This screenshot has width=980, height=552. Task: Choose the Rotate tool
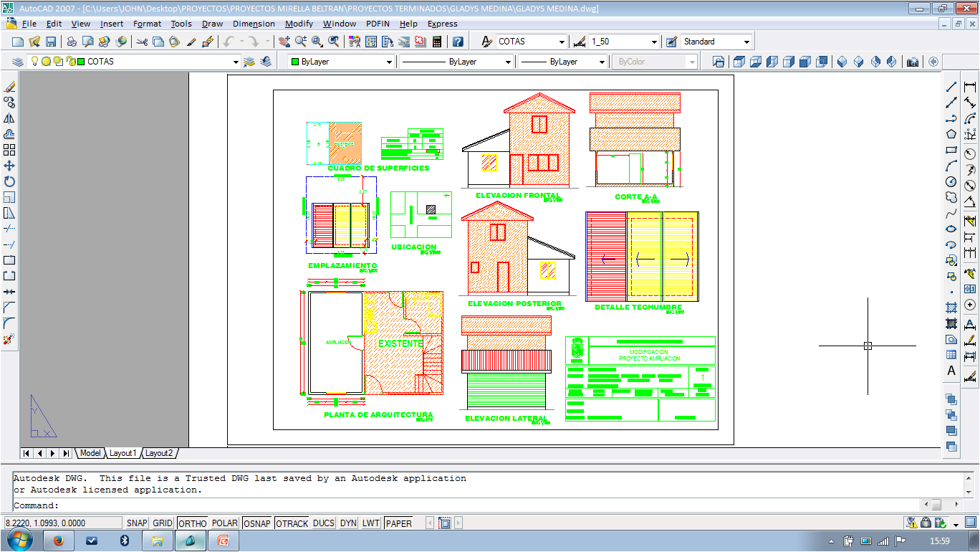tap(9, 181)
